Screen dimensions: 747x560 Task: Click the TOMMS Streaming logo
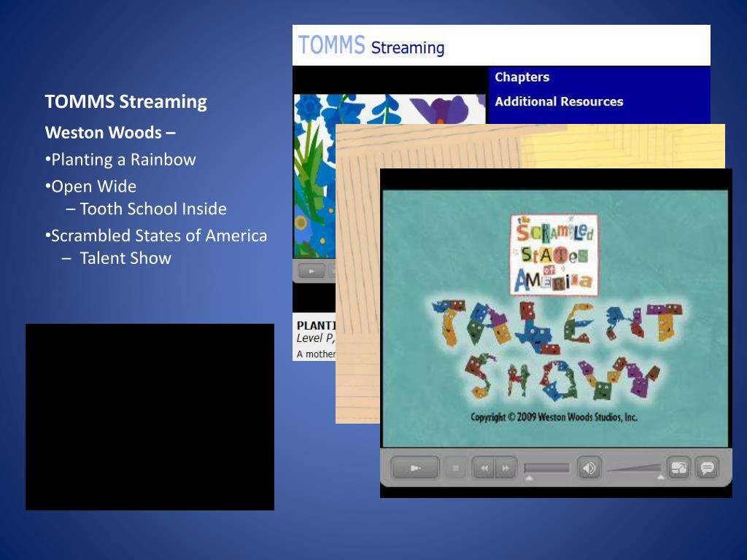371,46
